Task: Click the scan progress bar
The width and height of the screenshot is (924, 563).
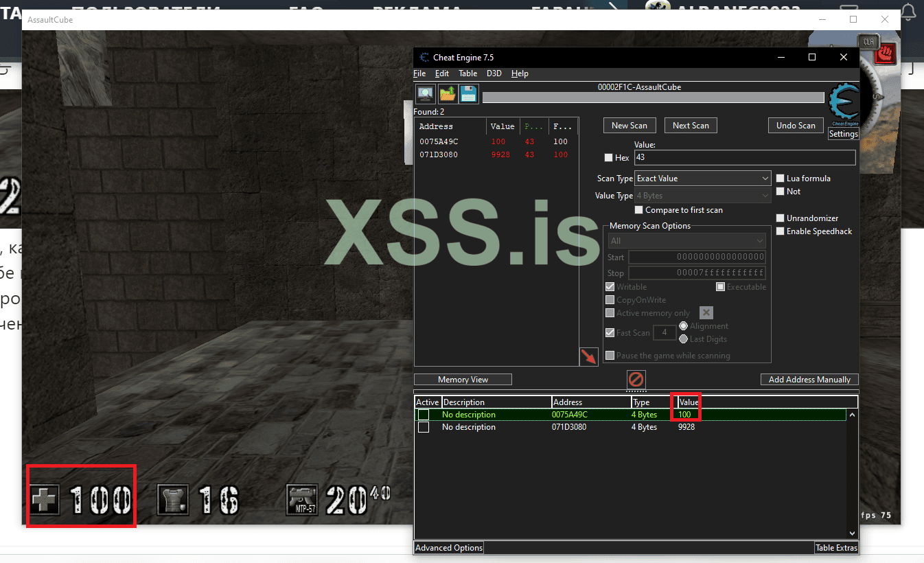Action: (x=653, y=97)
